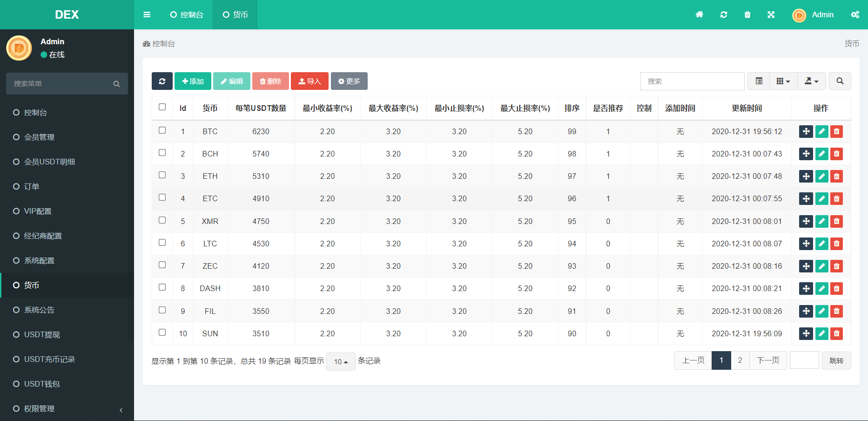Edit the XMR row with the pencil icon
The image size is (868, 421).
[822, 221]
